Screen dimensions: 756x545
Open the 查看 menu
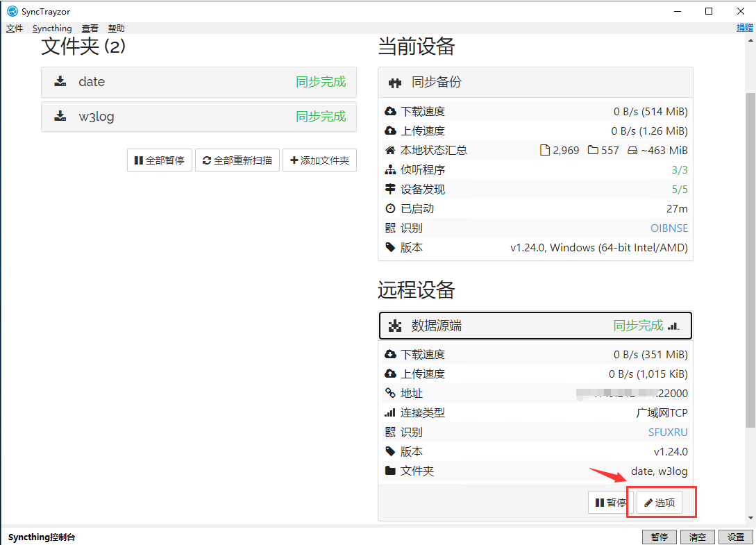[x=90, y=28]
